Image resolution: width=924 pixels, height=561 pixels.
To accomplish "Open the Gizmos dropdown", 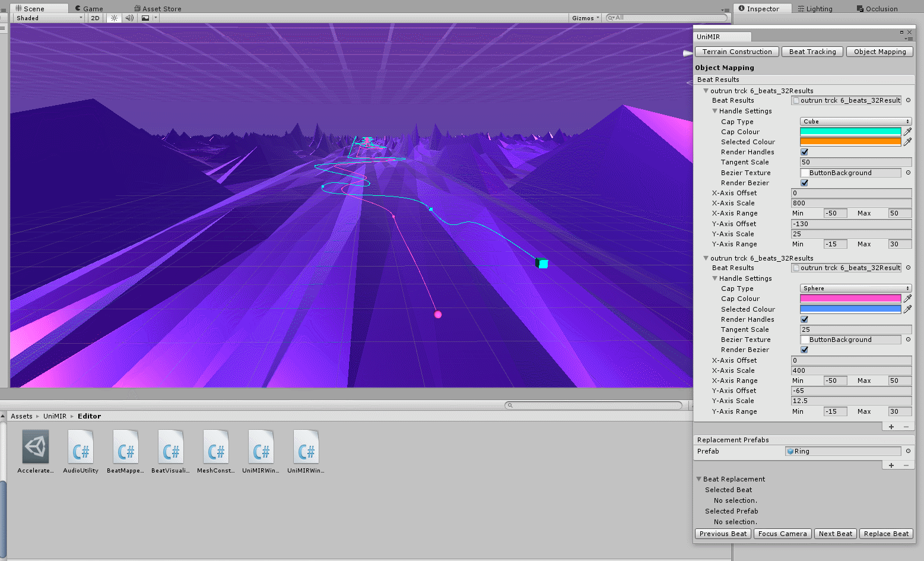I will point(586,18).
